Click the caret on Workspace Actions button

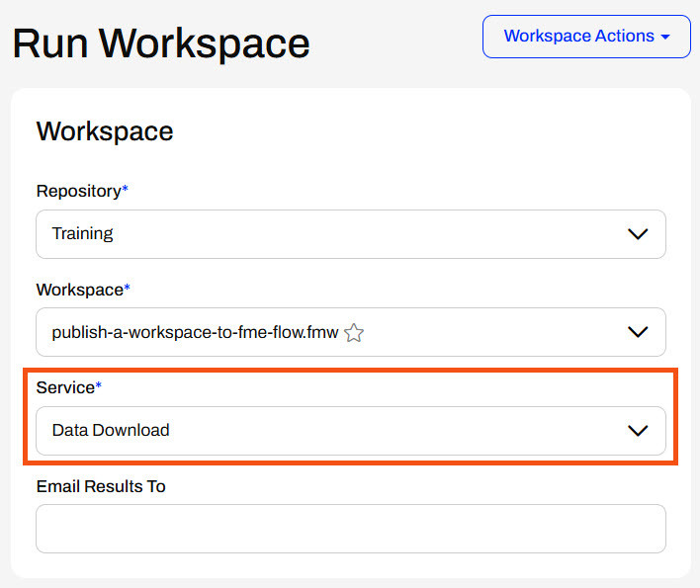(x=665, y=37)
